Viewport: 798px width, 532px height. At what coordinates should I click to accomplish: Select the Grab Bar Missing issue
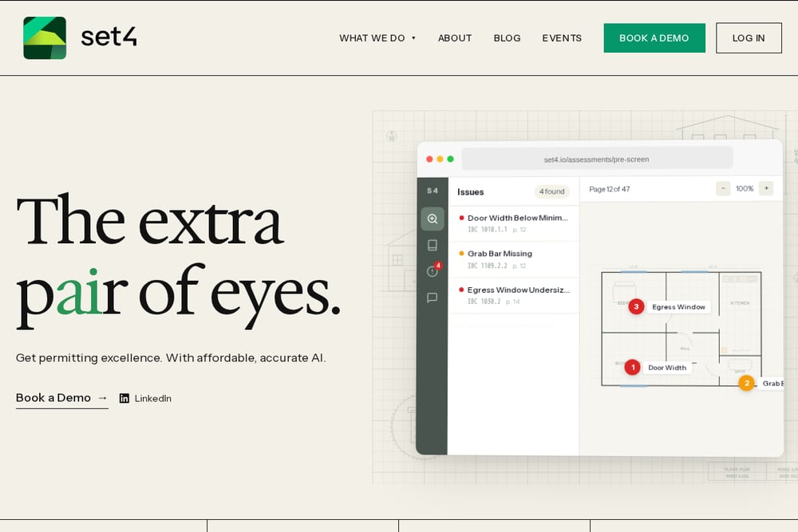pyautogui.click(x=513, y=259)
